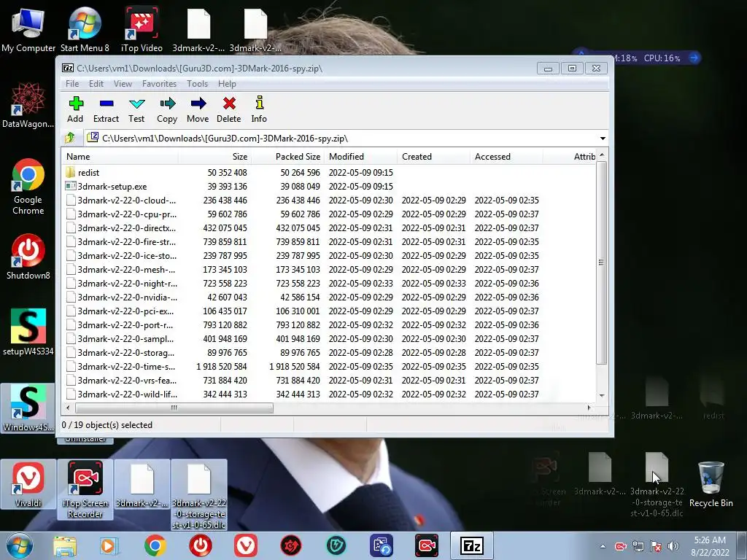This screenshot has width=747, height=560.
Task: Open setupW4S334 desktop icon
Action: [28, 332]
